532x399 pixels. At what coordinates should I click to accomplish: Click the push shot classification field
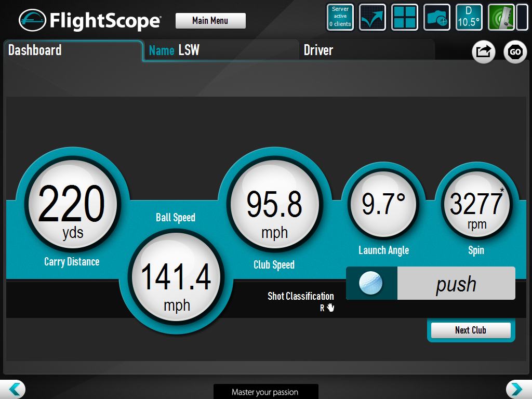[456, 284]
